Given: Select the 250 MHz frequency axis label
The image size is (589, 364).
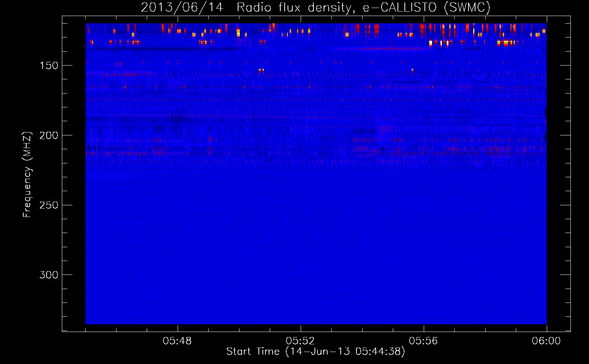Looking at the screenshot, I should coord(49,205).
